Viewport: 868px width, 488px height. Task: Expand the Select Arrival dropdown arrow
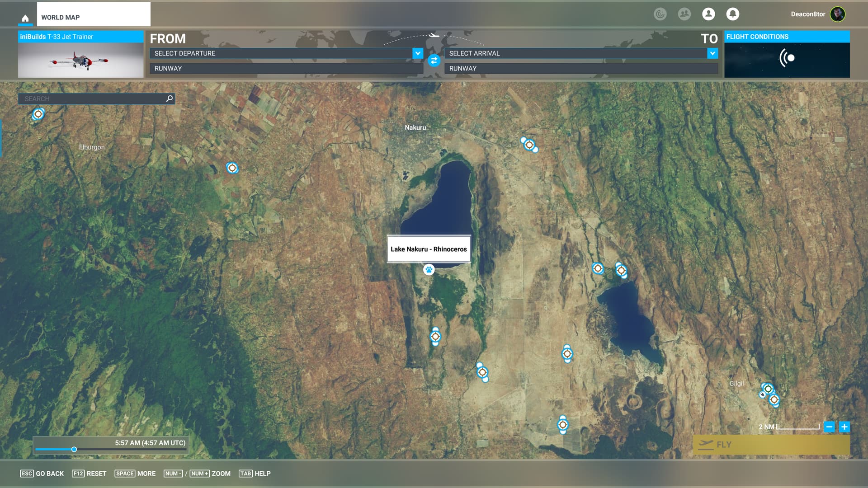[x=712, y=53]
